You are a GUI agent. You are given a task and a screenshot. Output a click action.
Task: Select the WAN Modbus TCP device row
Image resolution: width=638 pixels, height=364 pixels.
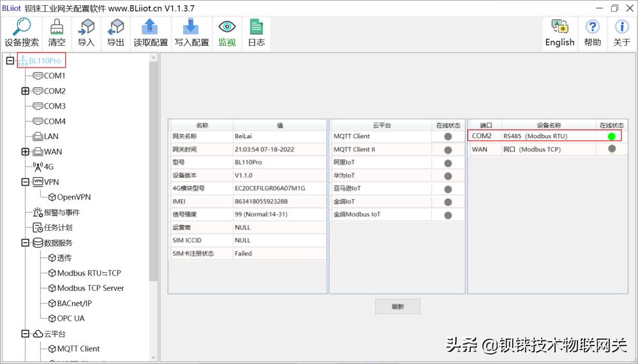point(547,149)
